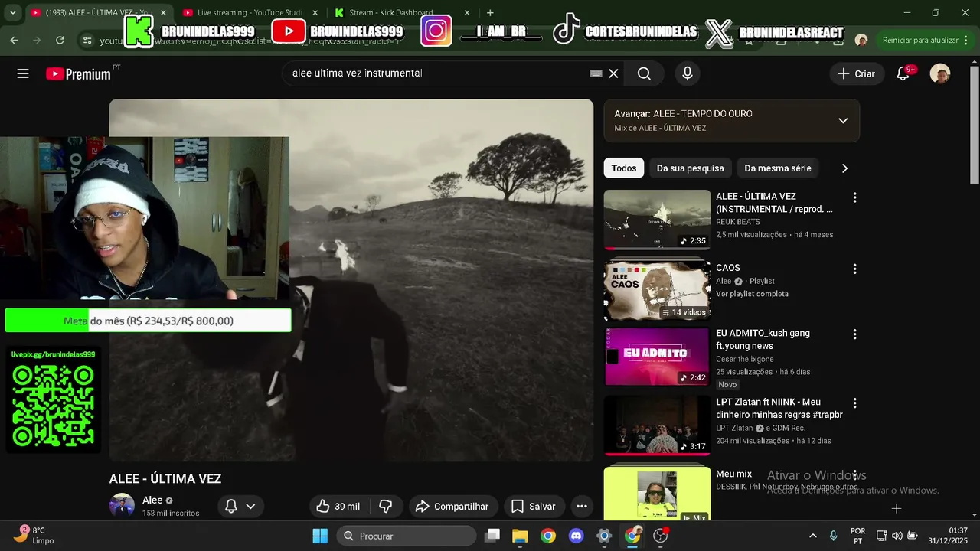Close the Kick Dashboard tab

[x=467, y=12]
